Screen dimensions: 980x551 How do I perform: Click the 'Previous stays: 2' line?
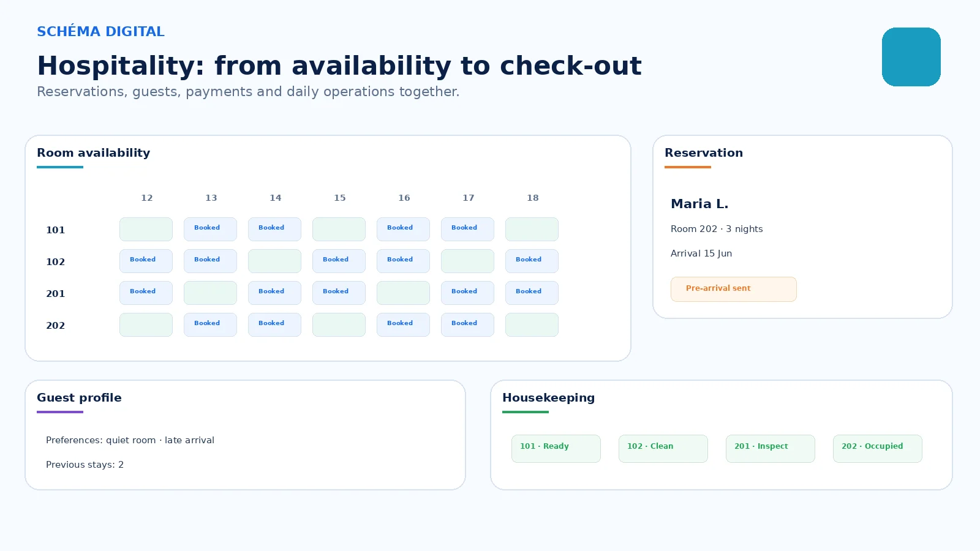click(85, 465)
